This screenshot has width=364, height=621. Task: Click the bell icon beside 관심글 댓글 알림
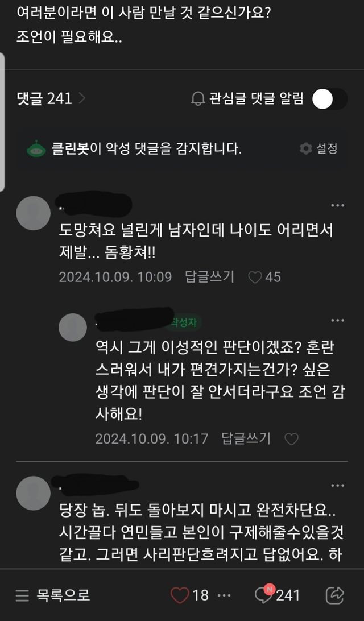198,98
